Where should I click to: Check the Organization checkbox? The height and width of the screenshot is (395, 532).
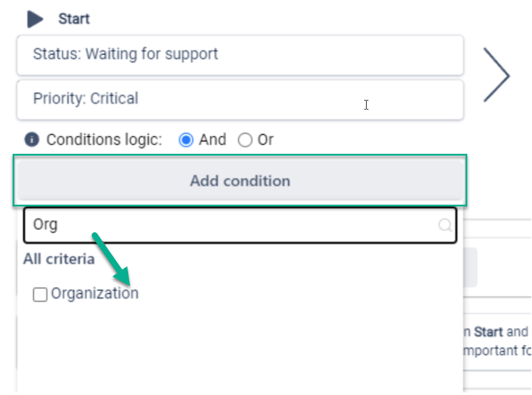(40, 294)
